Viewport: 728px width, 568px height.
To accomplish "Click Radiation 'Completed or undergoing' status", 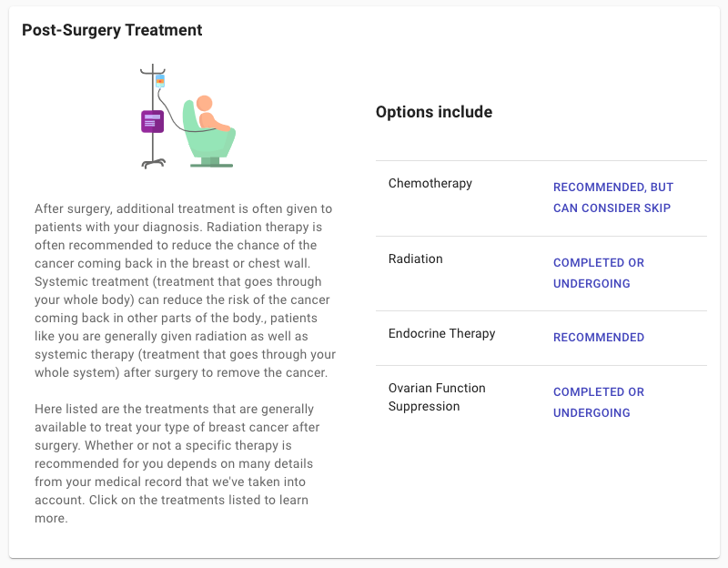I will coord(599,273).
